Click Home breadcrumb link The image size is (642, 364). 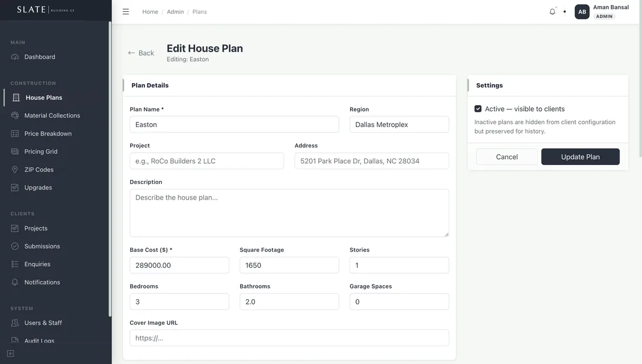coord(150,12)
